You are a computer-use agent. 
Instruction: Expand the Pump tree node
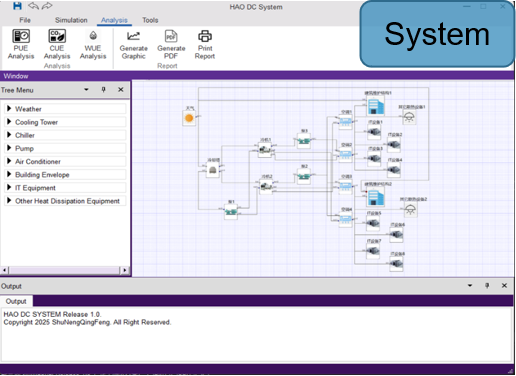(9, 148)
